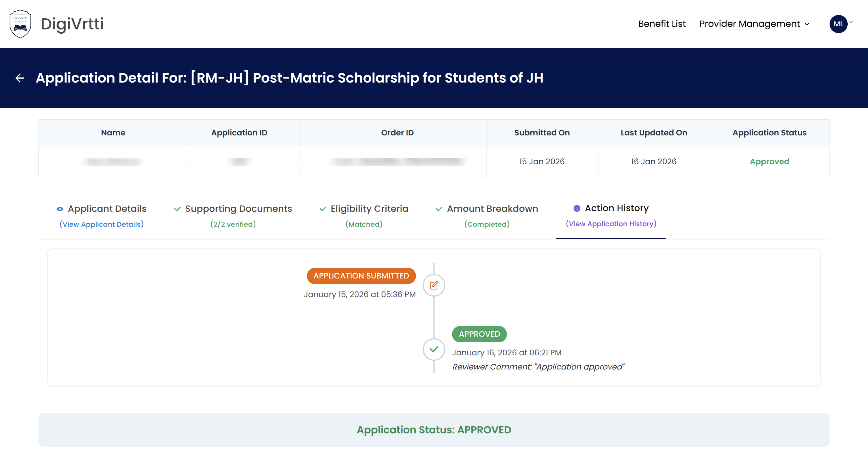Image resolution: width=868 pixels, height=458 pixels.
Task: Open the ML user avatar menu
Action: (x=838, y=24)
